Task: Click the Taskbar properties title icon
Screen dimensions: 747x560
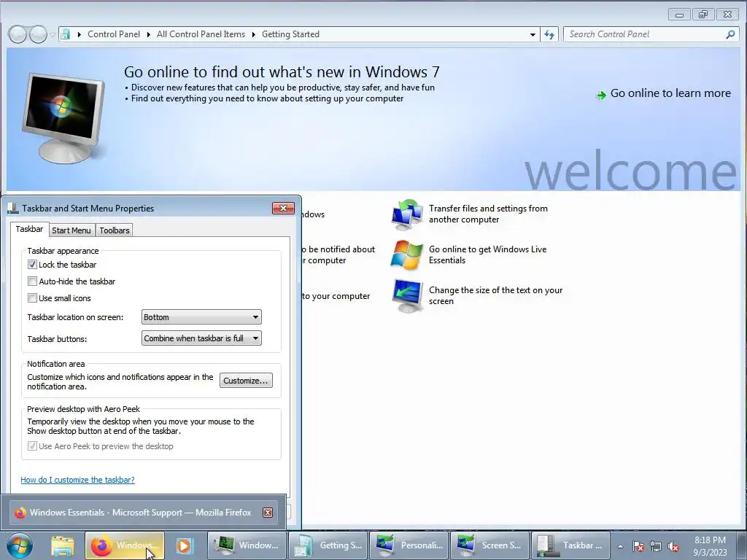Action: click(13, 208)
